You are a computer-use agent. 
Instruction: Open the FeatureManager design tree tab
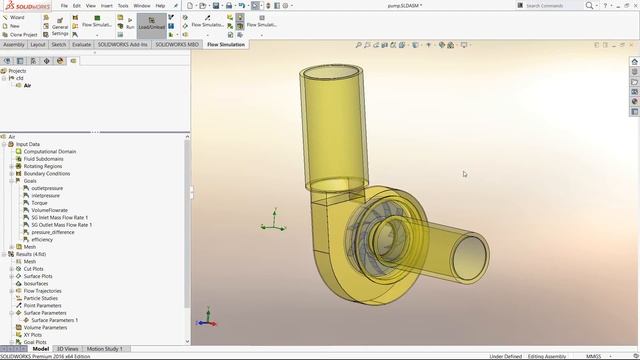[7, 61]
